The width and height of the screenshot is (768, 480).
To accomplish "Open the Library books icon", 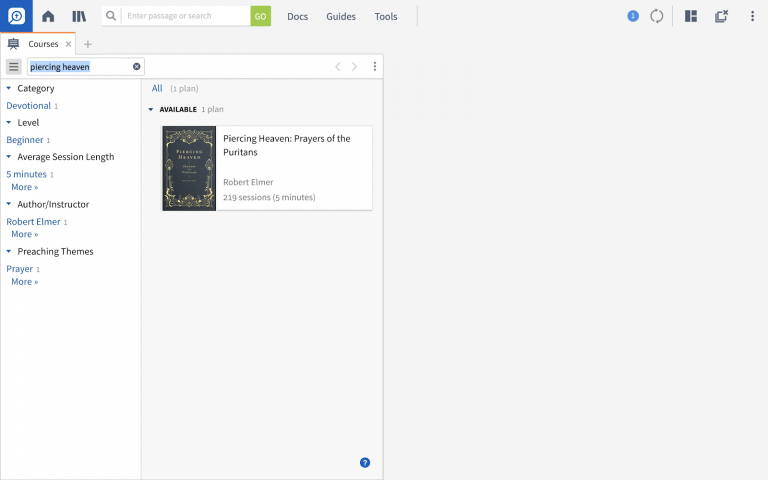I will (x=79, y=16).
